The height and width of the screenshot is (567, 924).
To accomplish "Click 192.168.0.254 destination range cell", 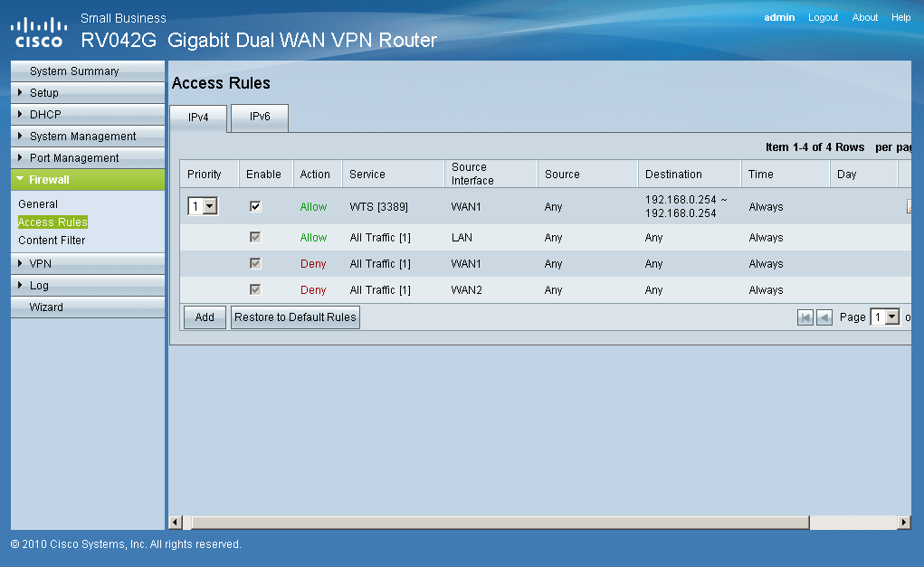I will 686,207.
